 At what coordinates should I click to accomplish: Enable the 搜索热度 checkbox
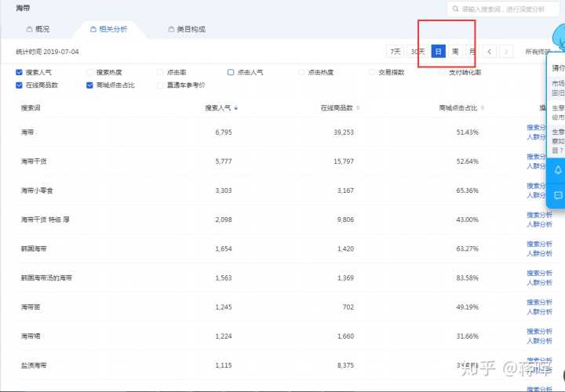coord(90,72)
